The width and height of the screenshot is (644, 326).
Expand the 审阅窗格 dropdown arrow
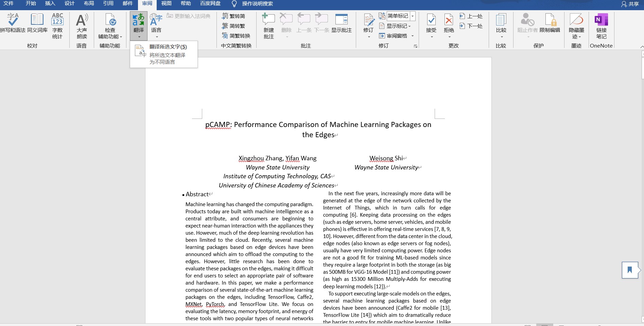coord(413,36)
